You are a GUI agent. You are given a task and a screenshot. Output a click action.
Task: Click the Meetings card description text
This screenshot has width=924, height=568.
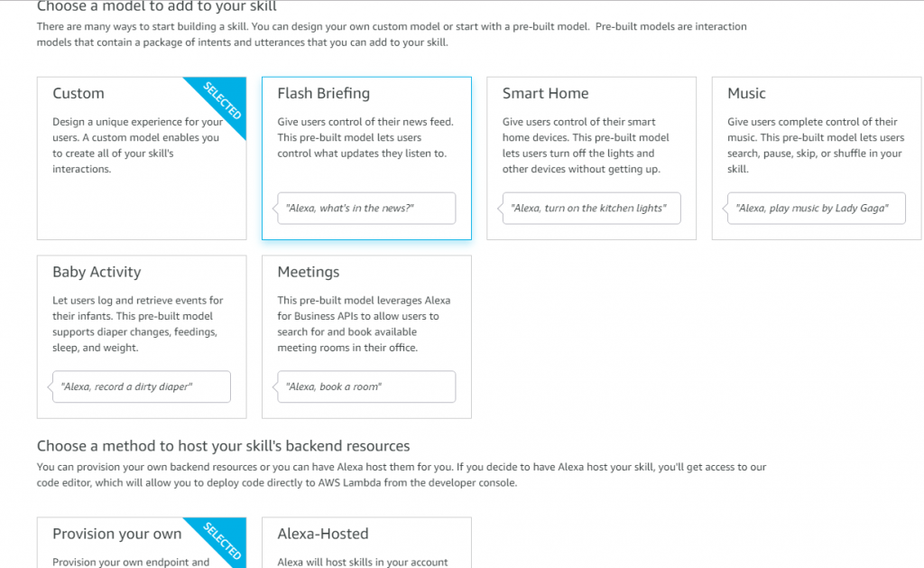click(364, 324)
